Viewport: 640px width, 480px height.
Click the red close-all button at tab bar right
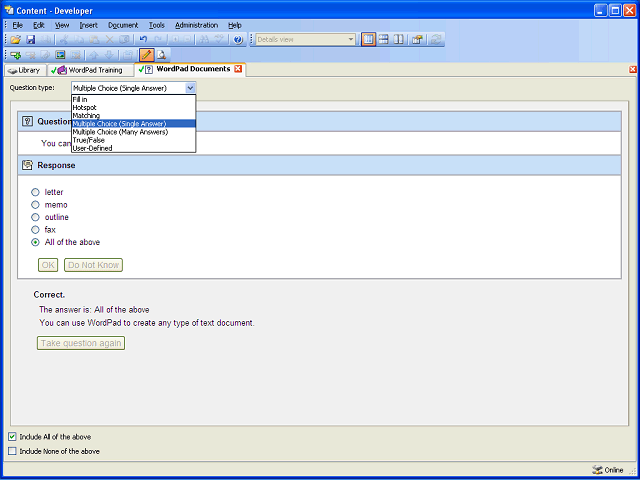(x=633, y=69)
